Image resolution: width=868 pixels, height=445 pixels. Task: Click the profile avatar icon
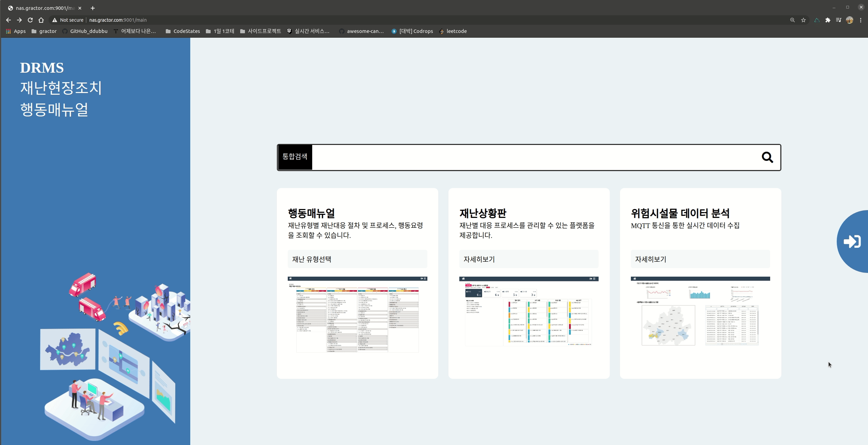(849, 20)
